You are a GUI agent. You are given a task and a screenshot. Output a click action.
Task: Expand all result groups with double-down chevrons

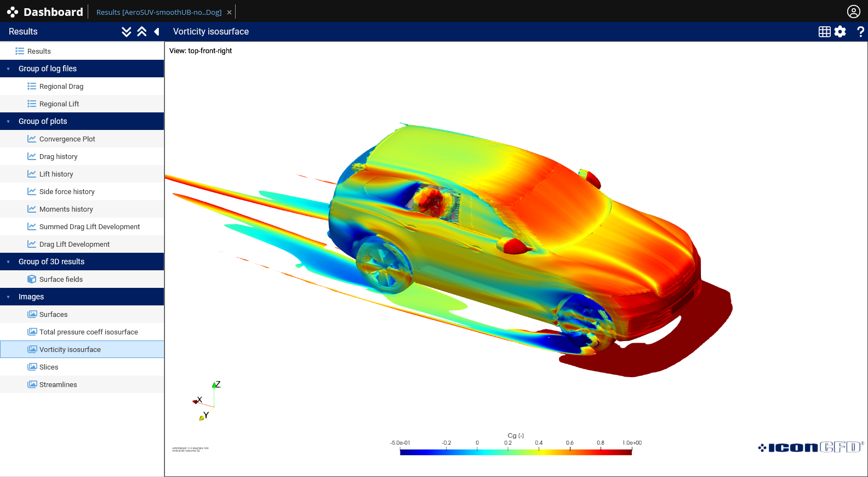coord(127,32)
